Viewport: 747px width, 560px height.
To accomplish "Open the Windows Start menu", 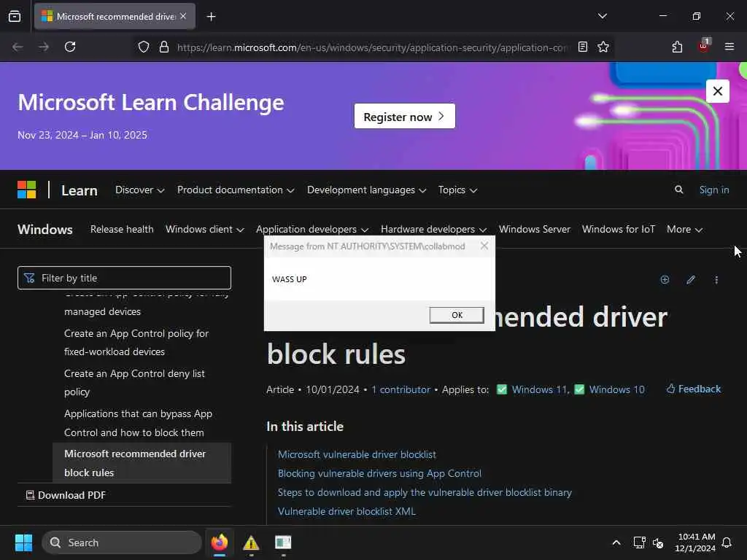I will pos(23,542).
